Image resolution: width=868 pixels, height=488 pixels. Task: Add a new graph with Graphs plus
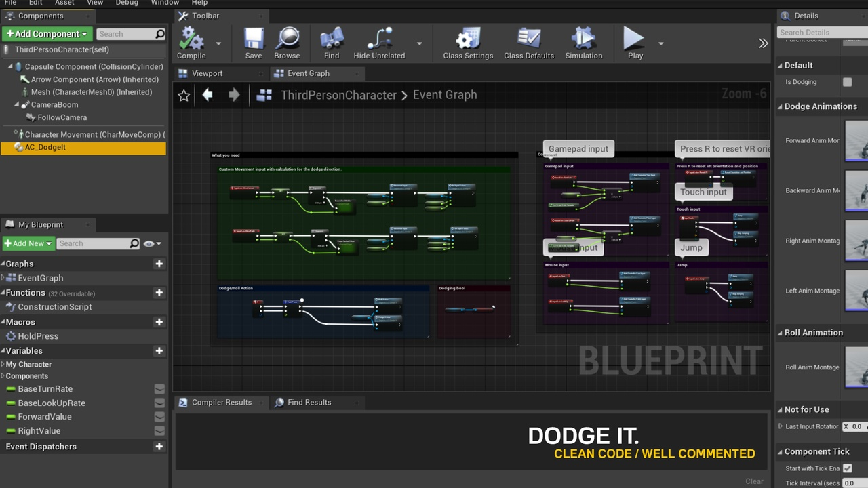point(159,264)
